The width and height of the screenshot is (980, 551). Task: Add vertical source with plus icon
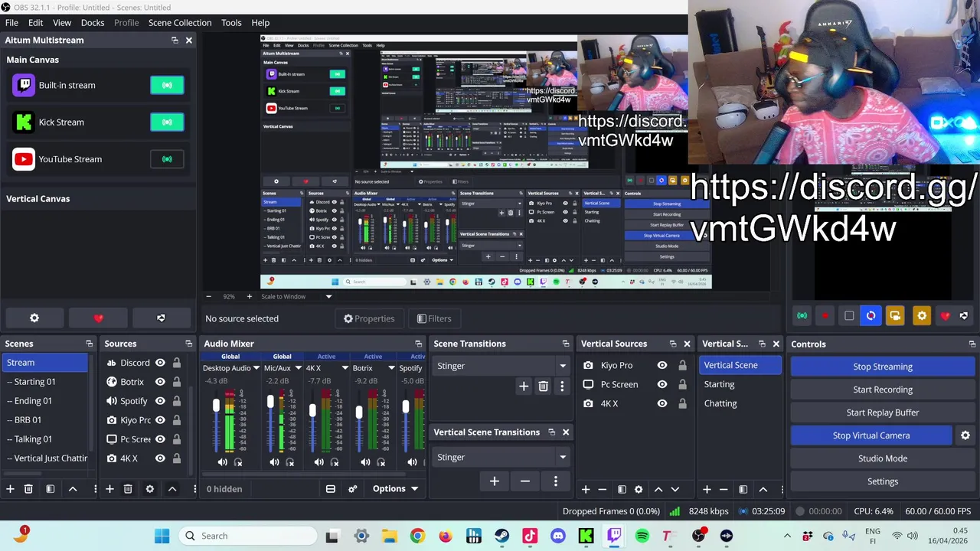586,489
